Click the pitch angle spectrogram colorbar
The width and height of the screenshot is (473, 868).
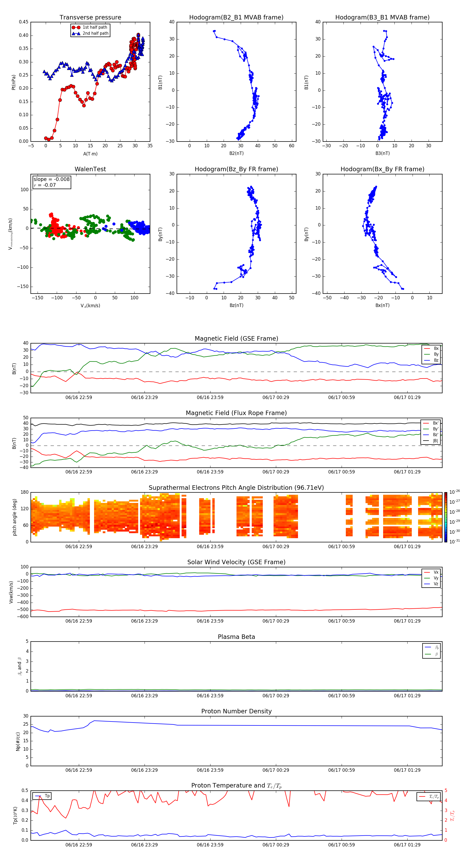pyautogui.click(x=446, y=517)
